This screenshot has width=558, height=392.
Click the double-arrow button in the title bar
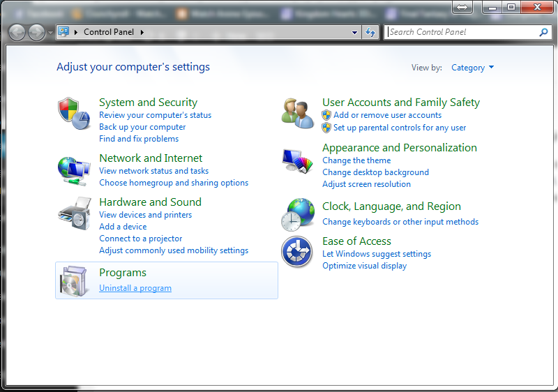click(462, 7)
